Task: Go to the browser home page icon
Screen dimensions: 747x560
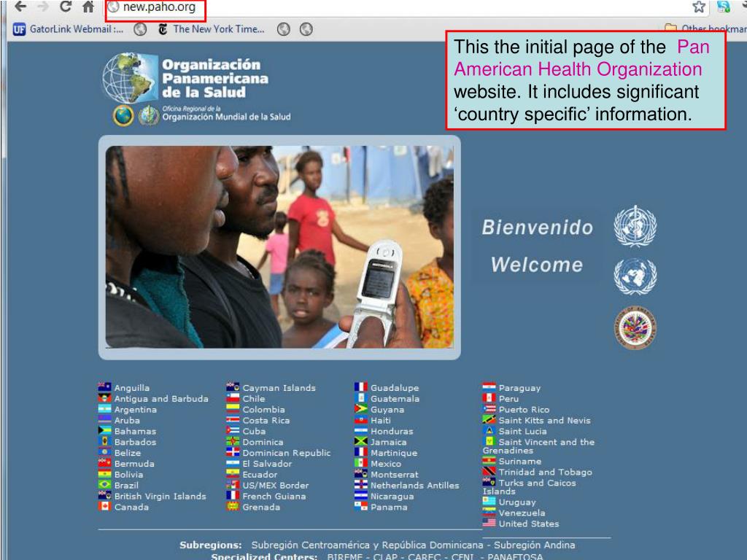Action: pos(88,7)
